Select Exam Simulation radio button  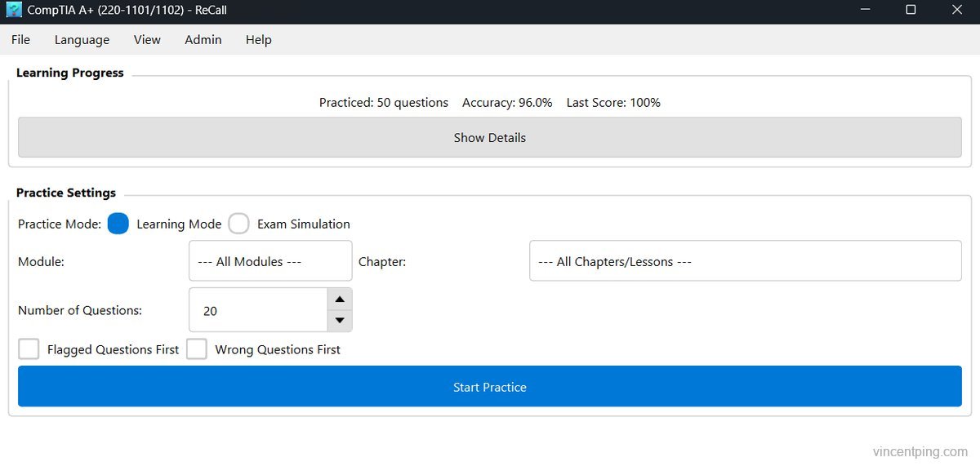(x=238, y=224)
